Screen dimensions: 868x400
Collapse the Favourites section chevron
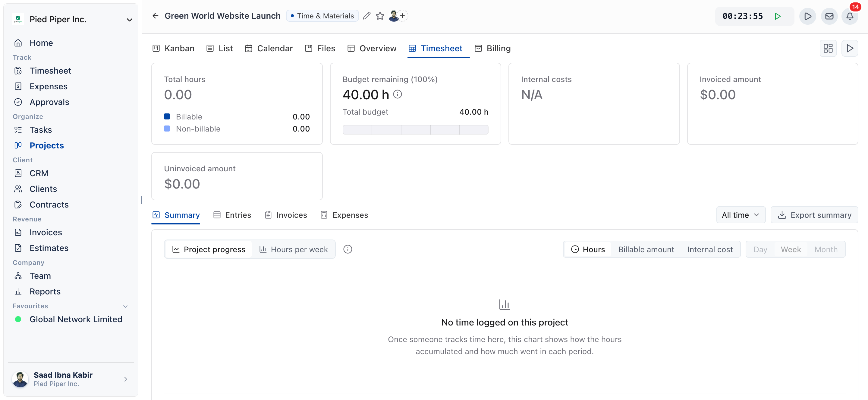125,306
